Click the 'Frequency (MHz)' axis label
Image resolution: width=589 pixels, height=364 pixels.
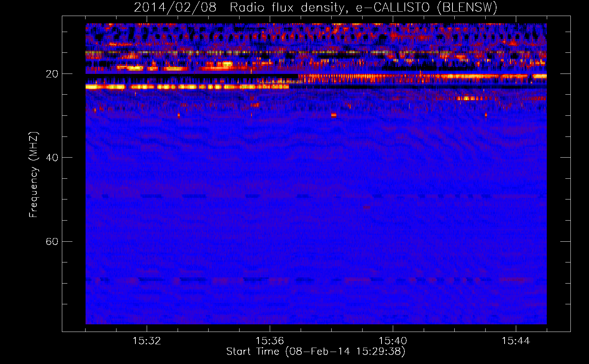(33, 175)
